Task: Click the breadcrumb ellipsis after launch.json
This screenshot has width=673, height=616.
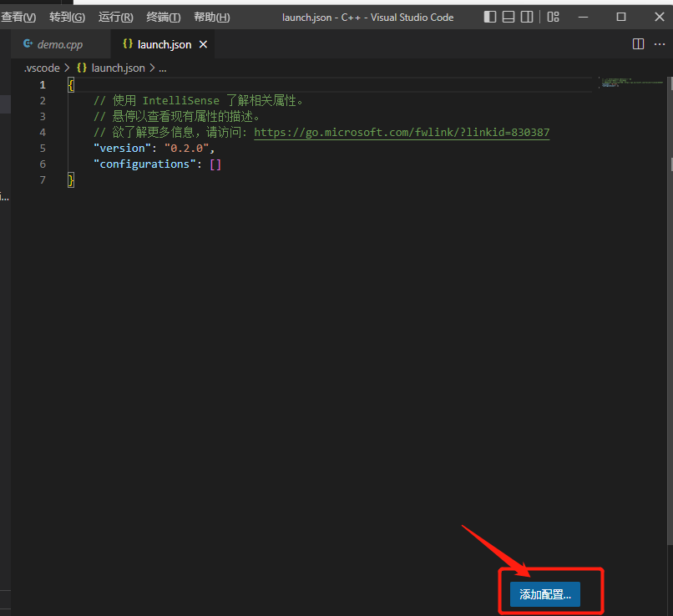Action: click(164, 68)
